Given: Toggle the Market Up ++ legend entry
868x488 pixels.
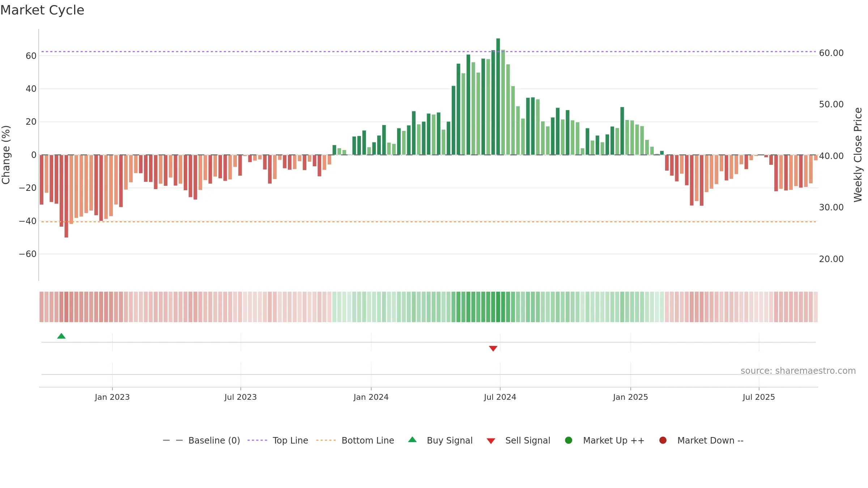Looking at the screenshot, I should click(604, 440).
